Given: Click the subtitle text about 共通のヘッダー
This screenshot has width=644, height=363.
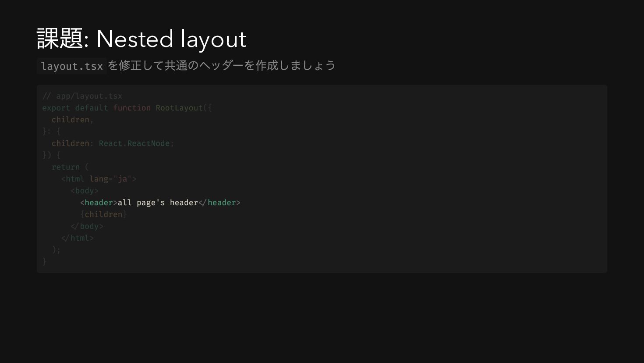Looking at the screenshot, I should pos(222,66).
